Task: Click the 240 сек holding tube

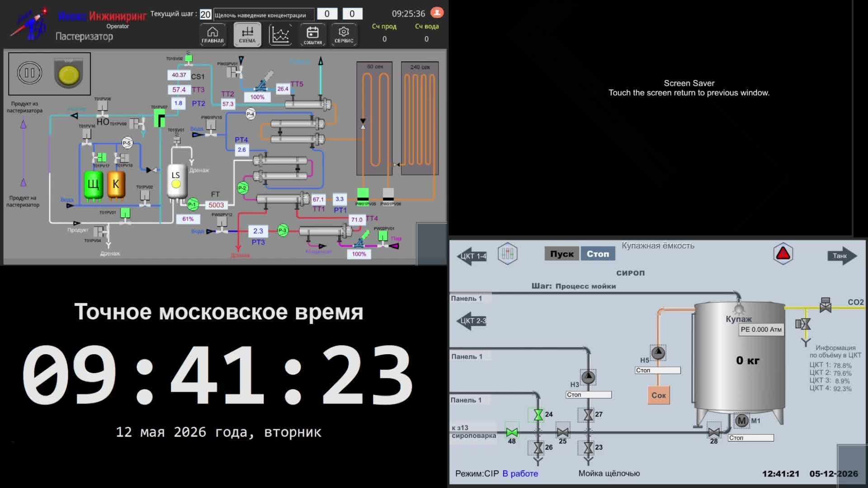Action: coord(420,119)
